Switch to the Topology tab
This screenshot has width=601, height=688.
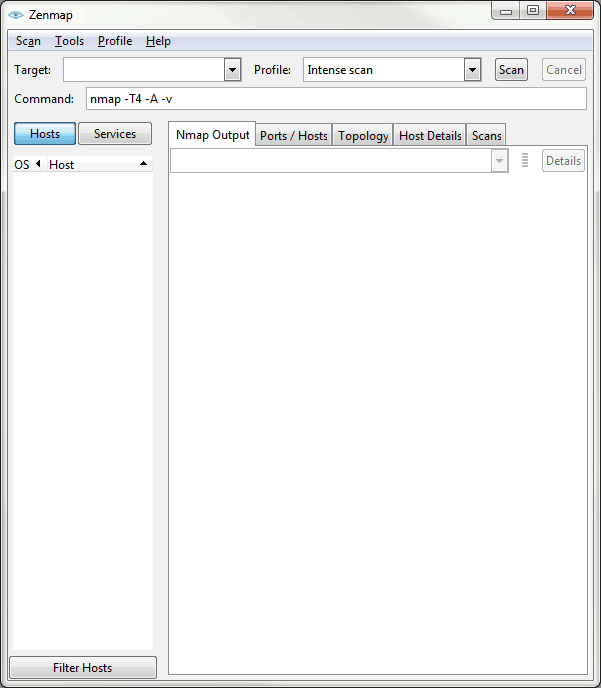[363, 136]
